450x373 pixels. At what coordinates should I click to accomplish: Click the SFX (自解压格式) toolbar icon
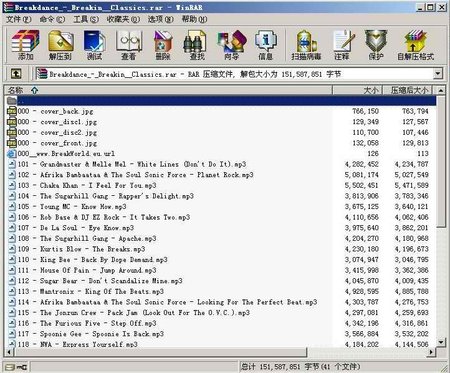tap(415, 45)
